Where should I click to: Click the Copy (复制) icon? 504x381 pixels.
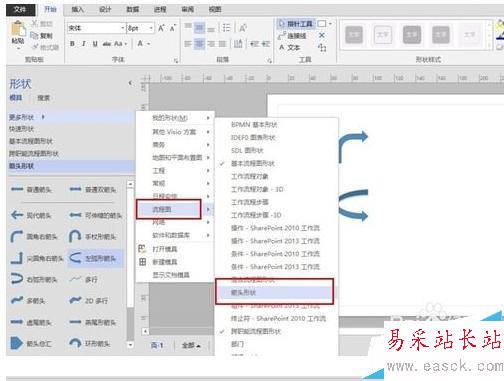coord(34,35)
